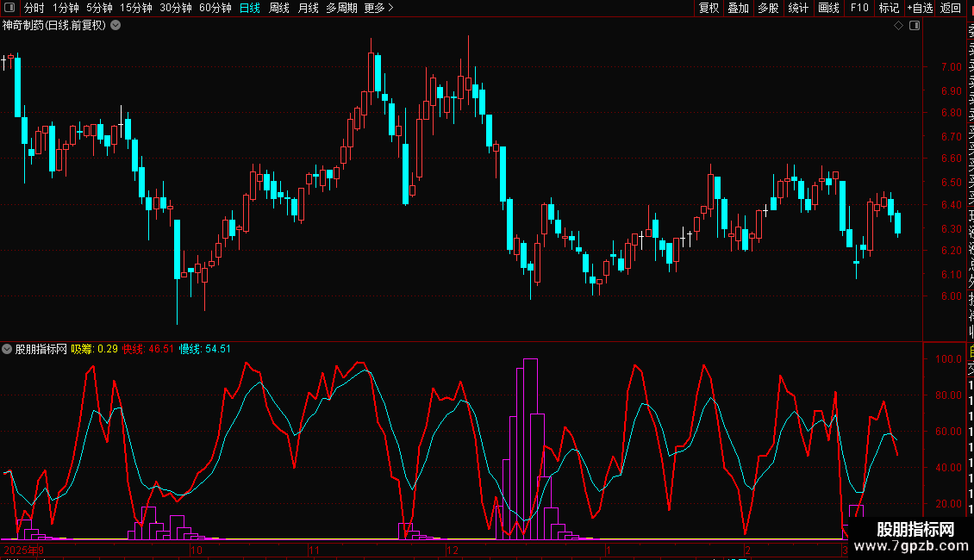
Task: Click the month 11 marker on timeline
Action: click(x=314, y=550)
